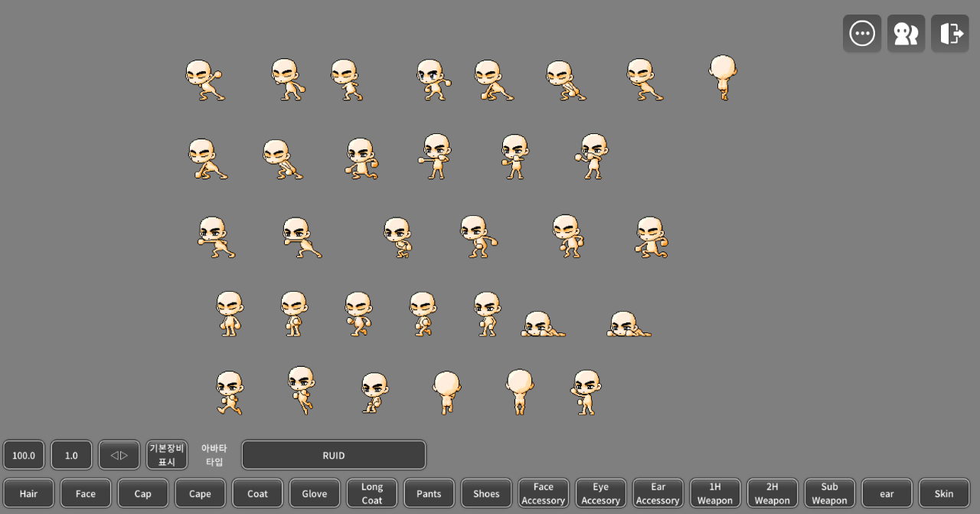Click the 1.0 scale value box
This screenshot has height=514, width=980.
pos(71,455)
